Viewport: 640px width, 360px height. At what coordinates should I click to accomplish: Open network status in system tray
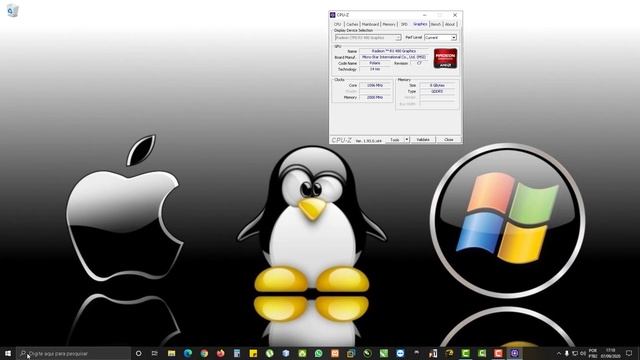pos(575,353)
